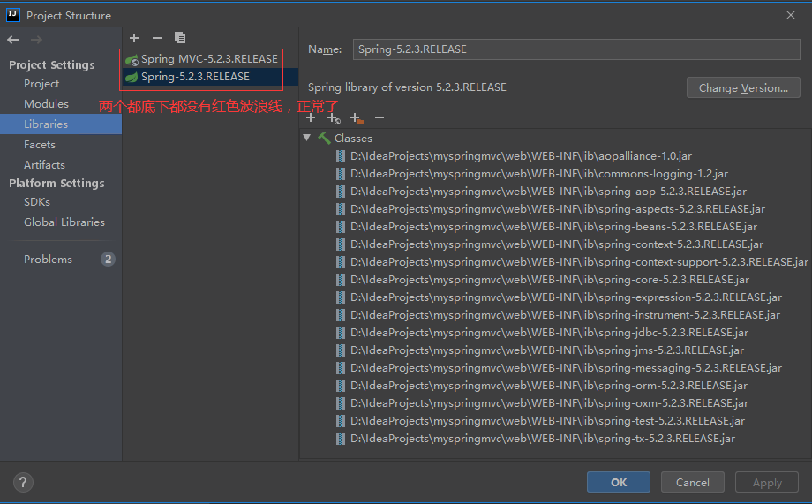Select spring-expression-5.2.3.RELEASE.jar entry
This screenshot has width=812, height=504.
pyautogui.click(x=566, y=297)
